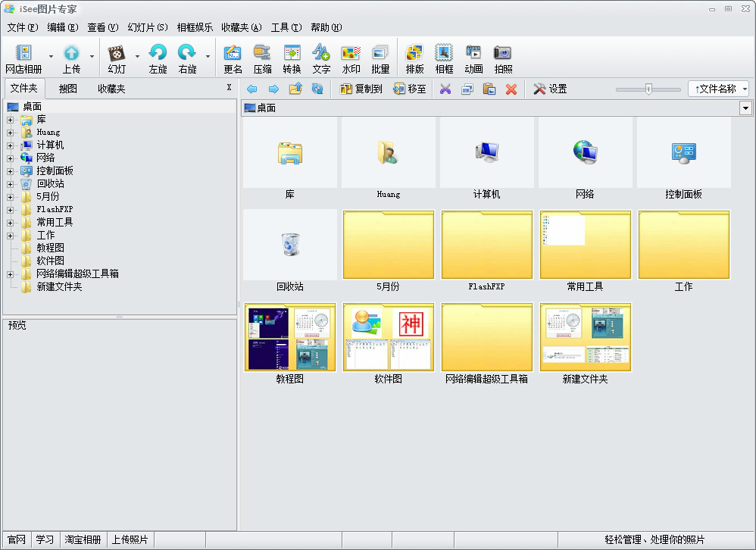Open the 相框 frame tool
The width and height of the screenshot is (756, 550).
(x=444, y=58)
